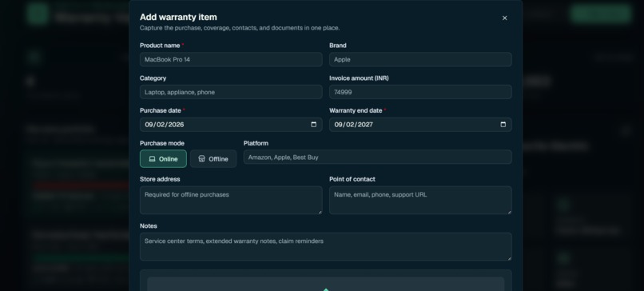
Task: Click the Platform input field
Action: (x=377, y=157)
